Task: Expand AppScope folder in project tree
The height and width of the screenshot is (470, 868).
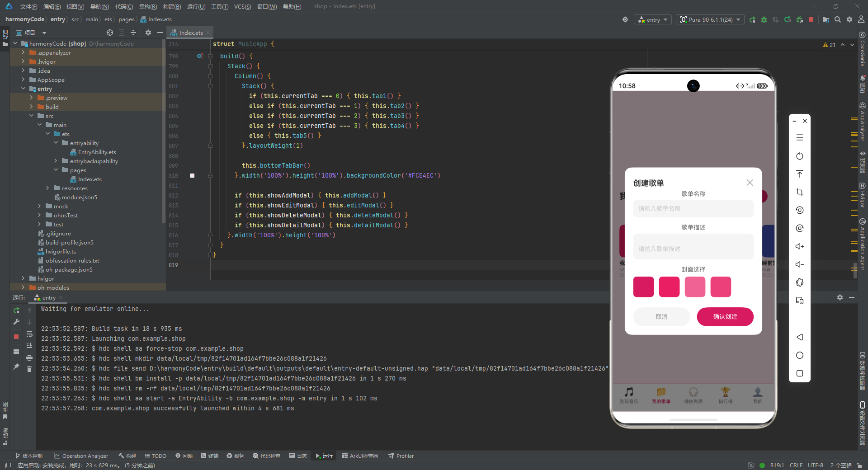Action: point(23,80)
